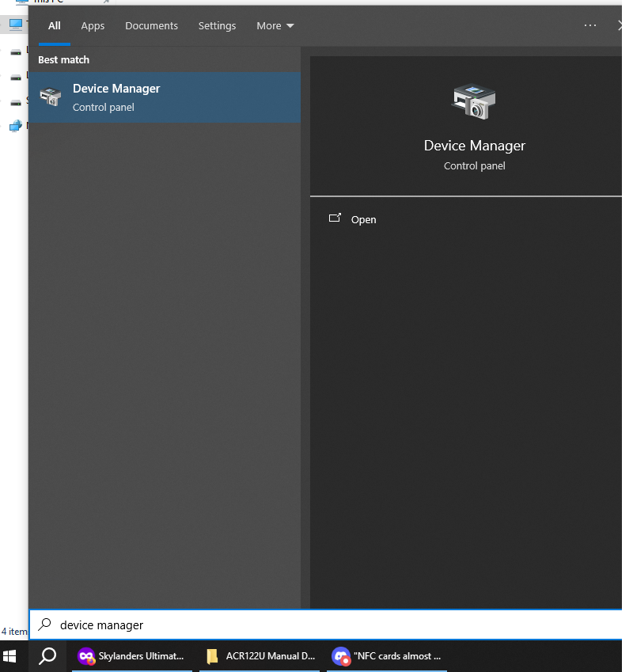Switch to the "NFC cards almost ..." Discord window
Viewport: 633px width, 672px height.
[387, 656]
